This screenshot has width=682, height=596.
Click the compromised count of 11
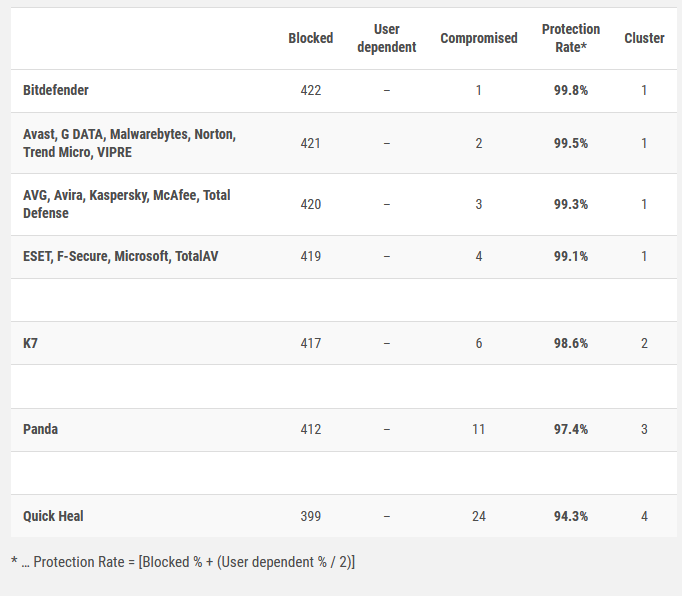point(479,429)
